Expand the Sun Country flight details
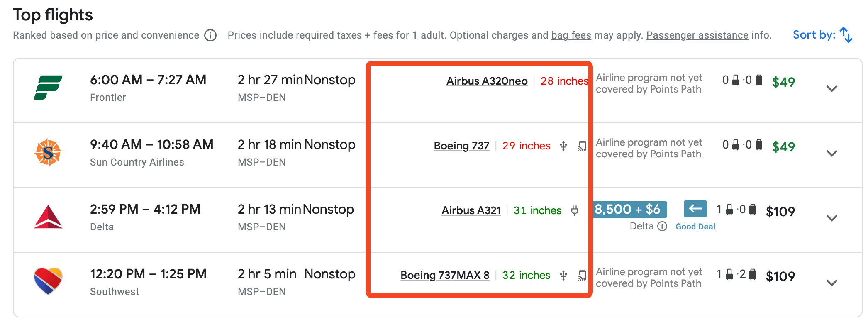 point(832,153)
